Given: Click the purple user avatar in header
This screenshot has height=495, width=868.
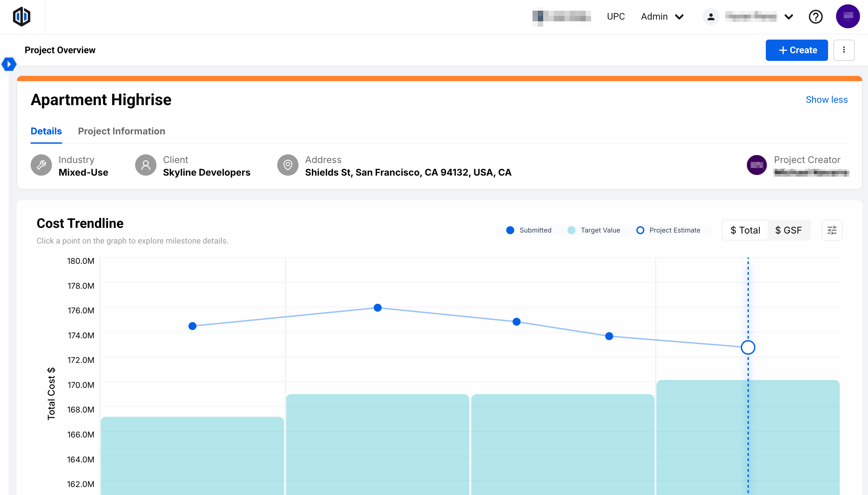Looking at the screenshot, I should pos(847,16).
